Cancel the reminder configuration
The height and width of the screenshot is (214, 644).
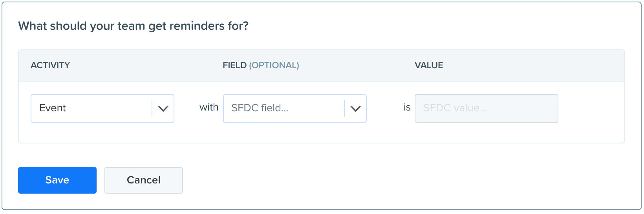pos(144,180)
